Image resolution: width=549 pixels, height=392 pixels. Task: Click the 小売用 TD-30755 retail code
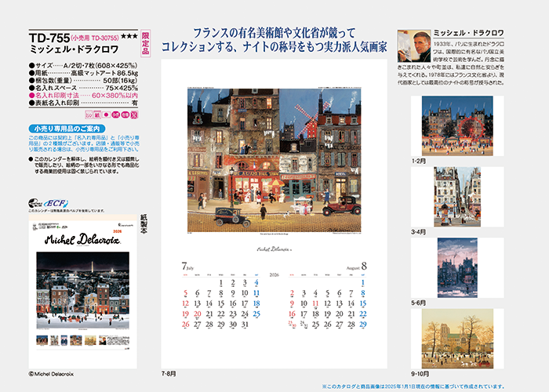click(x=95, y=38)
